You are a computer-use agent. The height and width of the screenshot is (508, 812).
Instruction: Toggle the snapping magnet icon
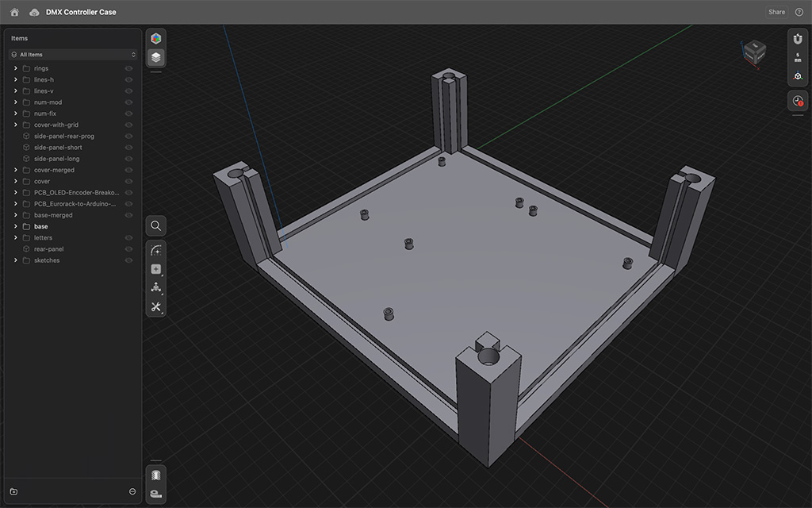798,39
